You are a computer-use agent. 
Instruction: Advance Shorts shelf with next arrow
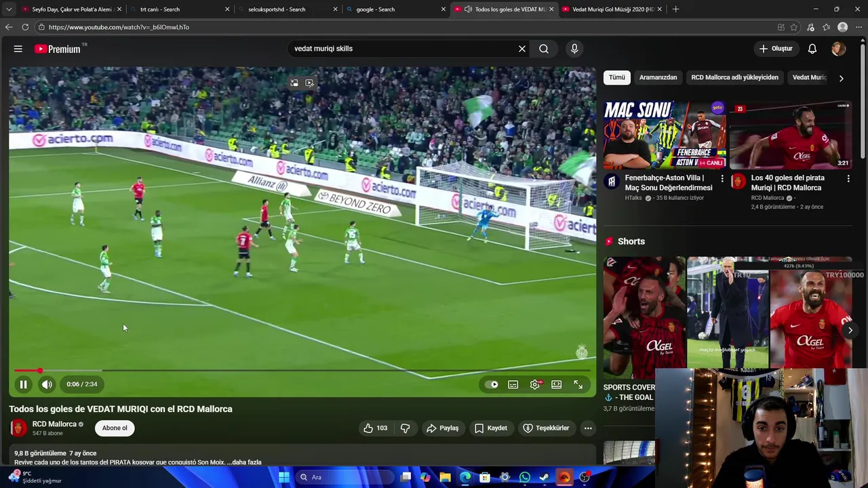click(850, 331)
